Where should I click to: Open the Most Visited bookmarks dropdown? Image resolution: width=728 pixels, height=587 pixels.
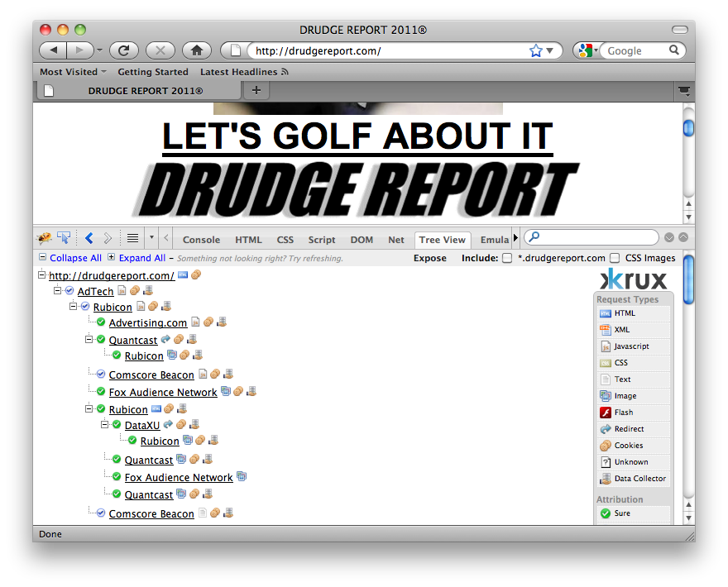point(74,72)
